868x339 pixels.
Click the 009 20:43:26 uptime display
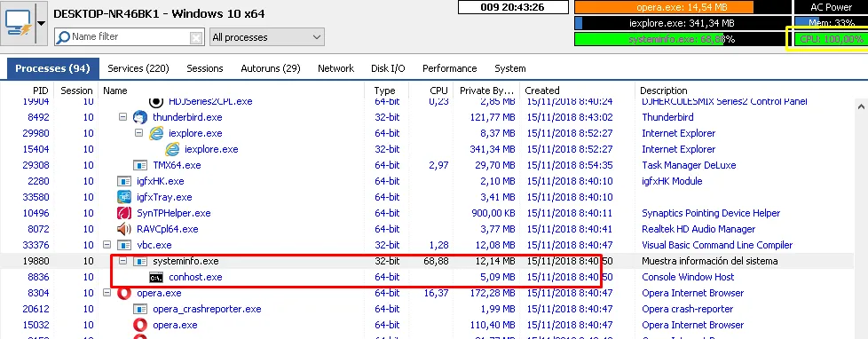[513, 7]
